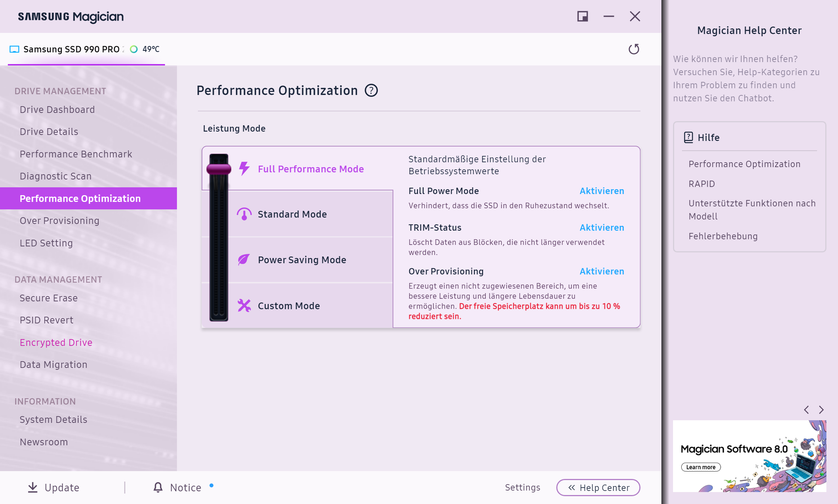Click the Full Performance lightning bolt icon

(x=244, y=169)
